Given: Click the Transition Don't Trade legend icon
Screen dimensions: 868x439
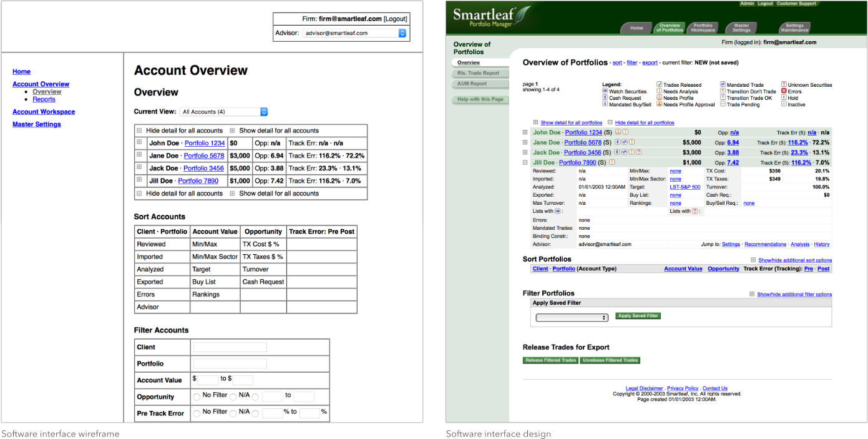Looking at the screenshot, I should click(x=723, y=91).
